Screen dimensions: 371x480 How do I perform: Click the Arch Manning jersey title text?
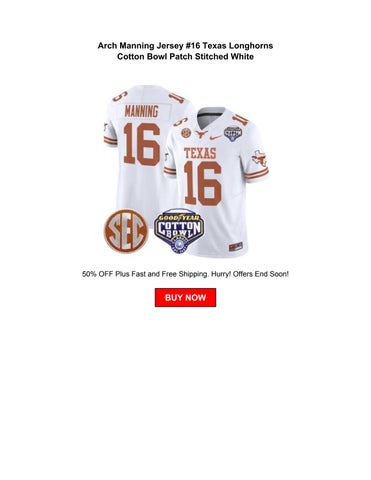[x=185, y=46]
